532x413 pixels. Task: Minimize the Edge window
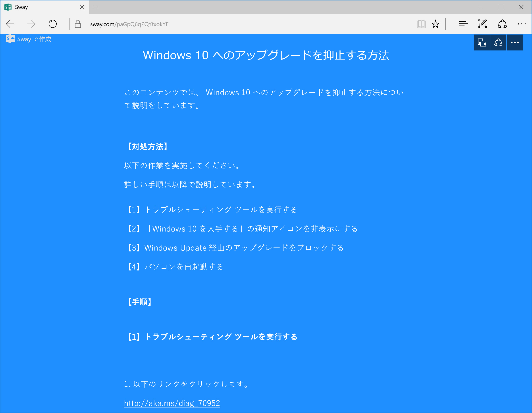coord(481,7)
